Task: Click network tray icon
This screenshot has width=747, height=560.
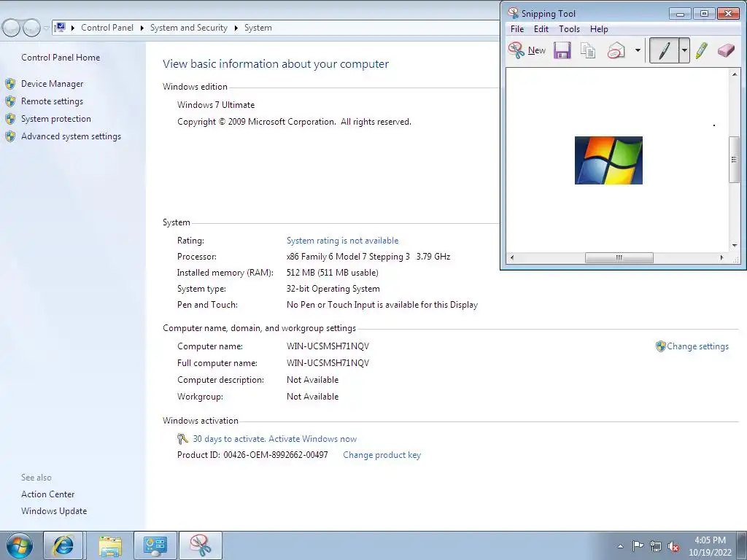Action: click(x=656, y=546)
